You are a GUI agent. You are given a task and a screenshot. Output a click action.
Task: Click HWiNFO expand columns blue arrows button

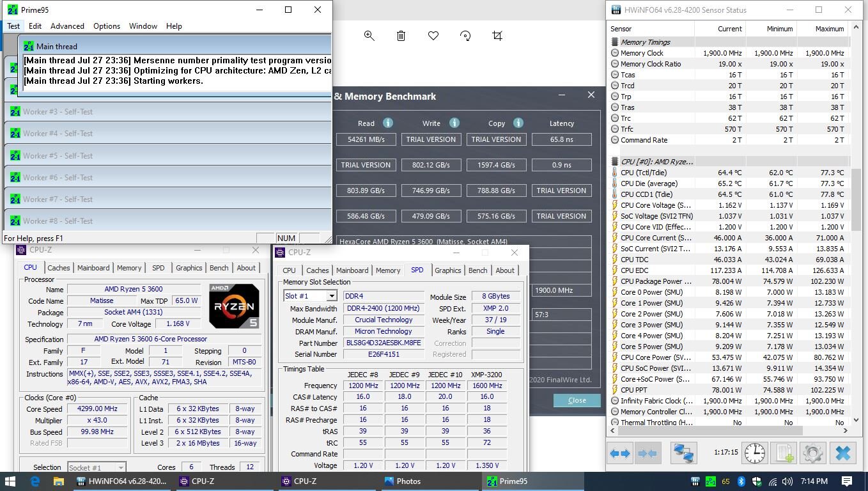[620, 453]
